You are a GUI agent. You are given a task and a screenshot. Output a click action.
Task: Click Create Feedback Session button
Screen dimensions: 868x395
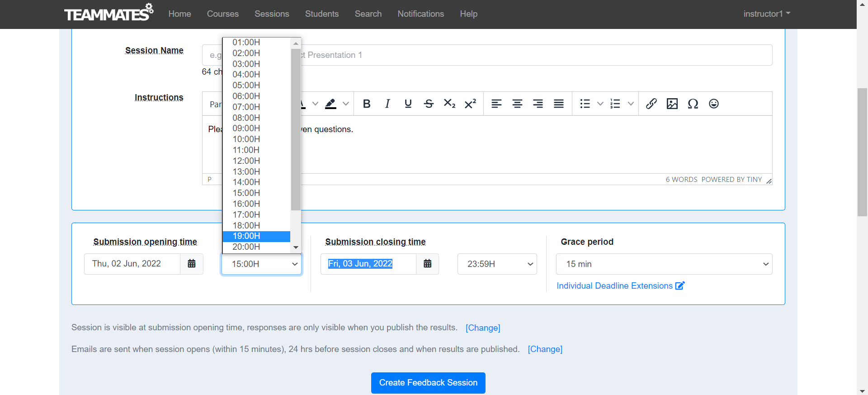coord(428,383)
